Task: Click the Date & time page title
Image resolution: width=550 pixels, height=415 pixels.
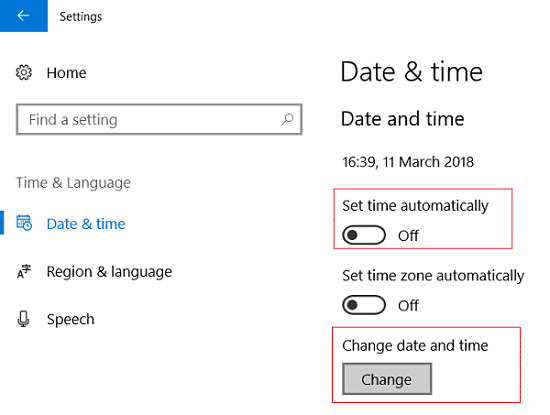Action: click(x=411, y=72)
